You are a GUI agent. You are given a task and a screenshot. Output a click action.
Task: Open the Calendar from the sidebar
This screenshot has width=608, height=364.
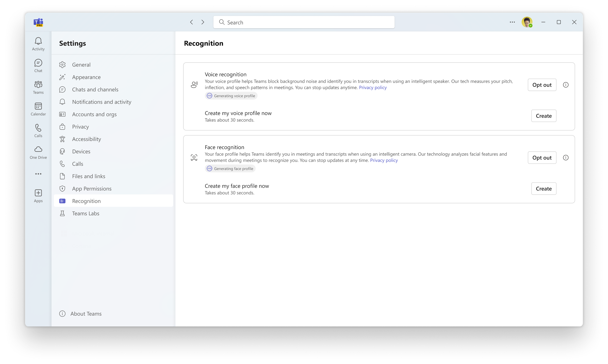click(x=38, y=109)
